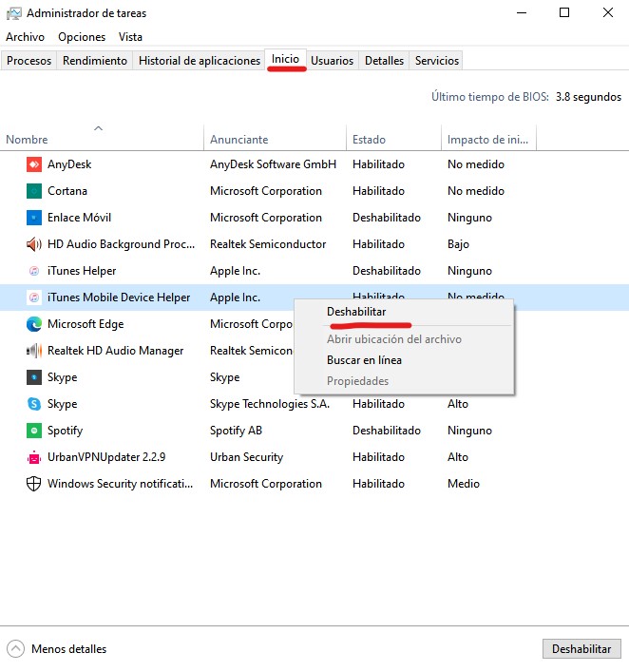
Task: Select the Enlace Móvil entry name
Action: 79,218
